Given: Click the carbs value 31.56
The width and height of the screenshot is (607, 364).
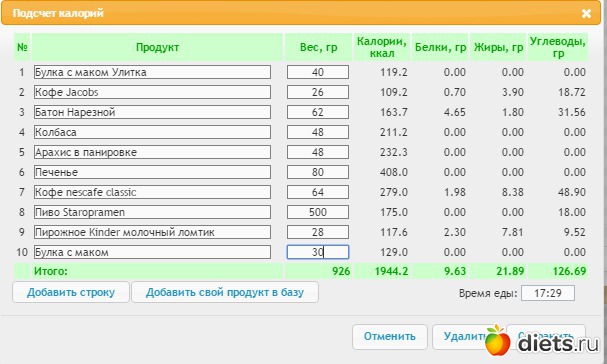Looking at the screenshot, I should click(x=572, y=112).
